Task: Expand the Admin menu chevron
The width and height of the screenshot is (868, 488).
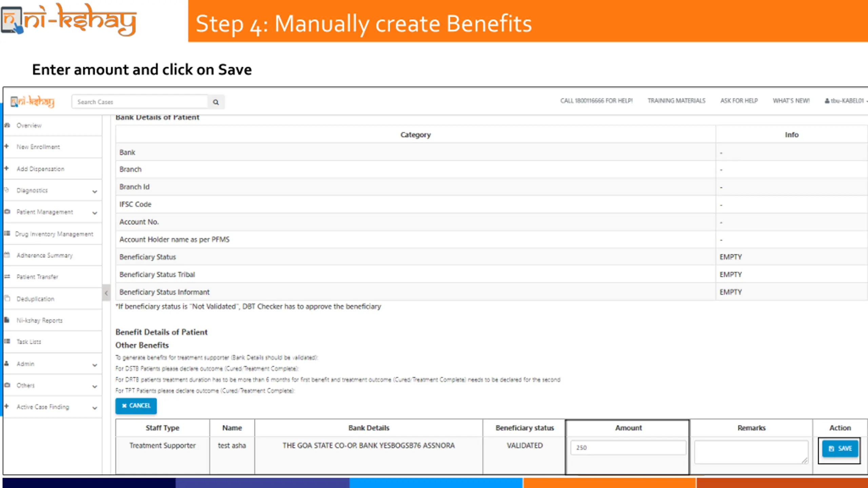Action: (x=95, y=365)
